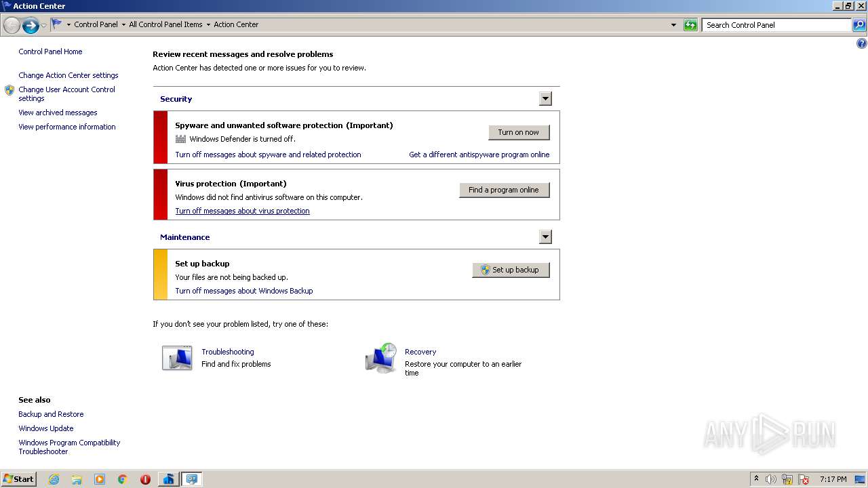Click the volume speaker tray icon
The width and height of the screenshot is (868, 488).
click(x=771, y=479)
